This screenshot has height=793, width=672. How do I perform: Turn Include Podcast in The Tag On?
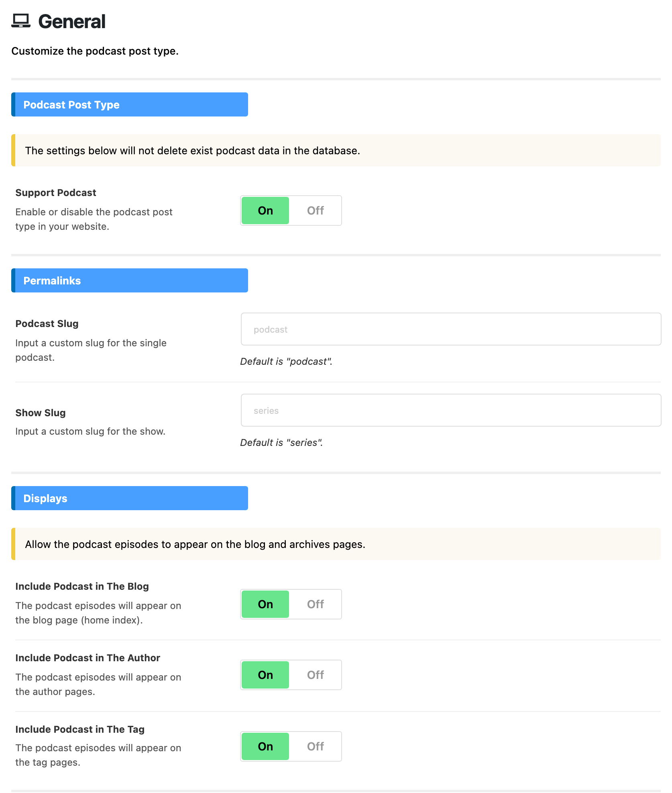point(265,746)
